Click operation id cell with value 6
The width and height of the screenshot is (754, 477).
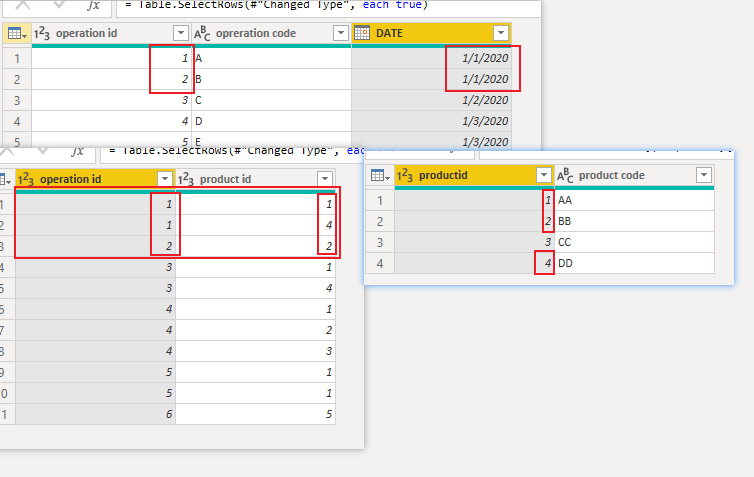(x=95, y=414)
